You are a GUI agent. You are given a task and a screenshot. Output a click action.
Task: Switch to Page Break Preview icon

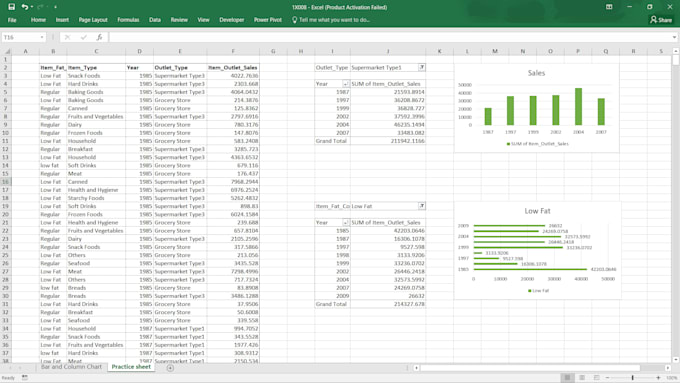click(x=597, y=378)
